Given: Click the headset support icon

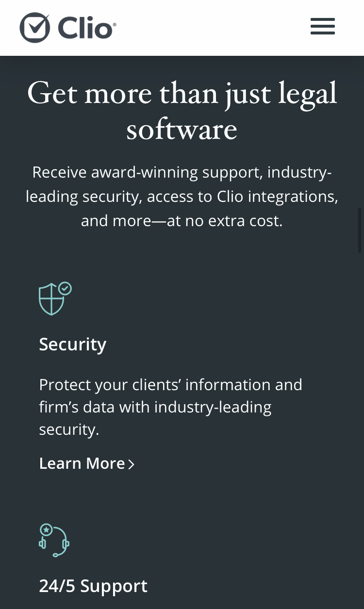Looking at the screenshot, I should 54,540.
